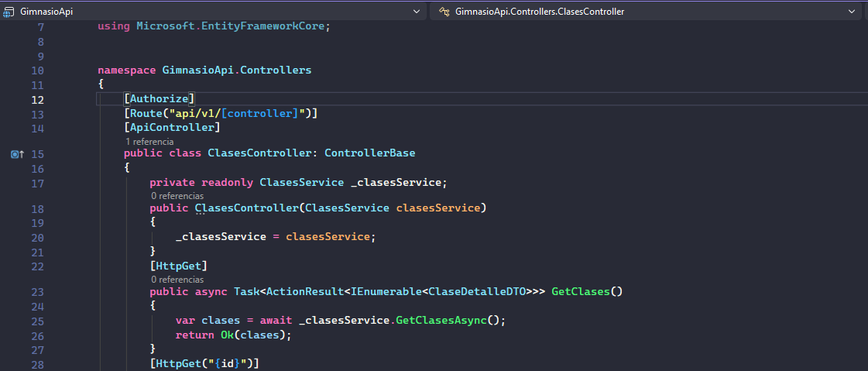Screen dimensions: 868x371
Task: Click the class icon beside GimnasioApi.Controllers.ClasesController
Action: [x=444, y=12]
